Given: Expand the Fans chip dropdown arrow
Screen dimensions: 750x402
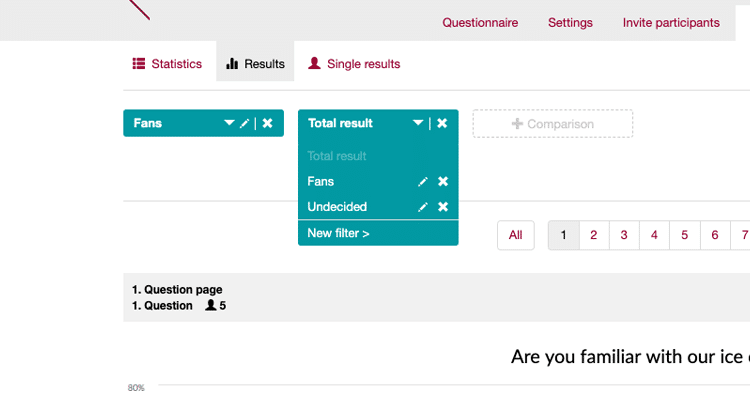Looking at the screenshot, I should 229,123.
